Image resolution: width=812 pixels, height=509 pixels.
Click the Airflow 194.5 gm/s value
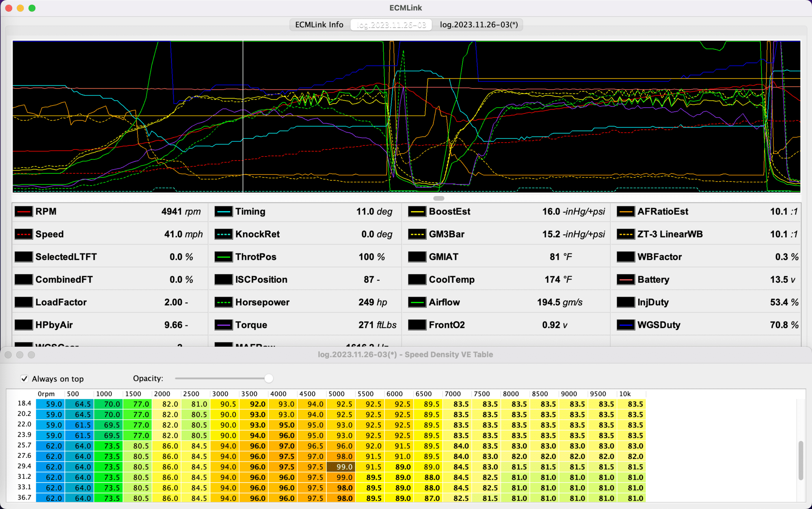[x=559, y=302]
